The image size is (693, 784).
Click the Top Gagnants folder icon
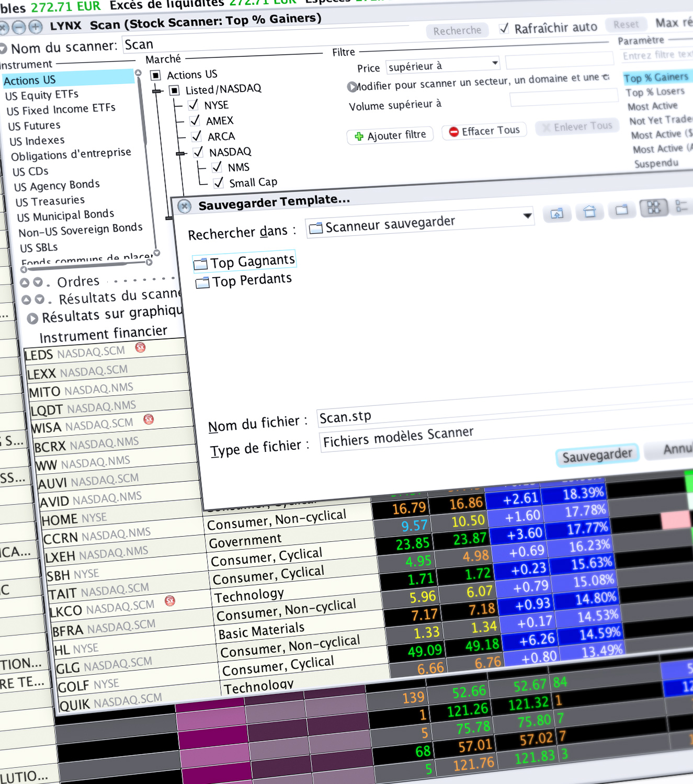tap(201, 264)
